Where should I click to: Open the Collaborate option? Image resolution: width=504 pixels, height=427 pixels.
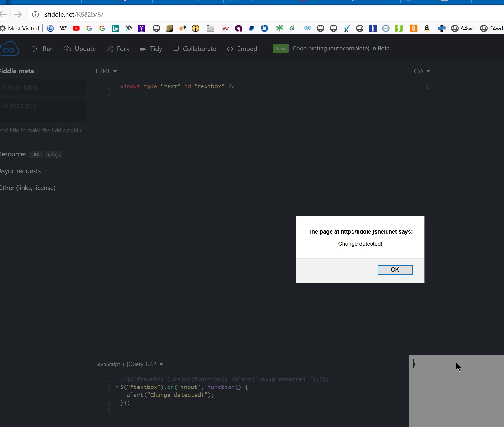tap(194, 49)
